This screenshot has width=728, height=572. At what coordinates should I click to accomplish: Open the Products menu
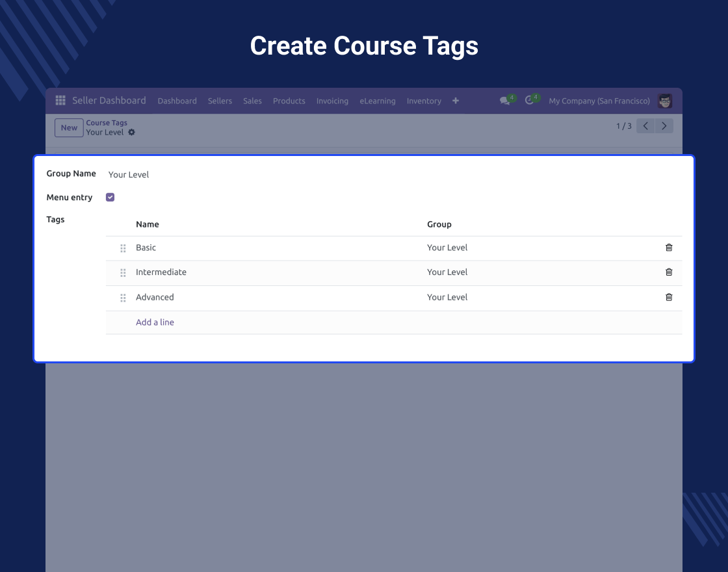click(289, 101)
